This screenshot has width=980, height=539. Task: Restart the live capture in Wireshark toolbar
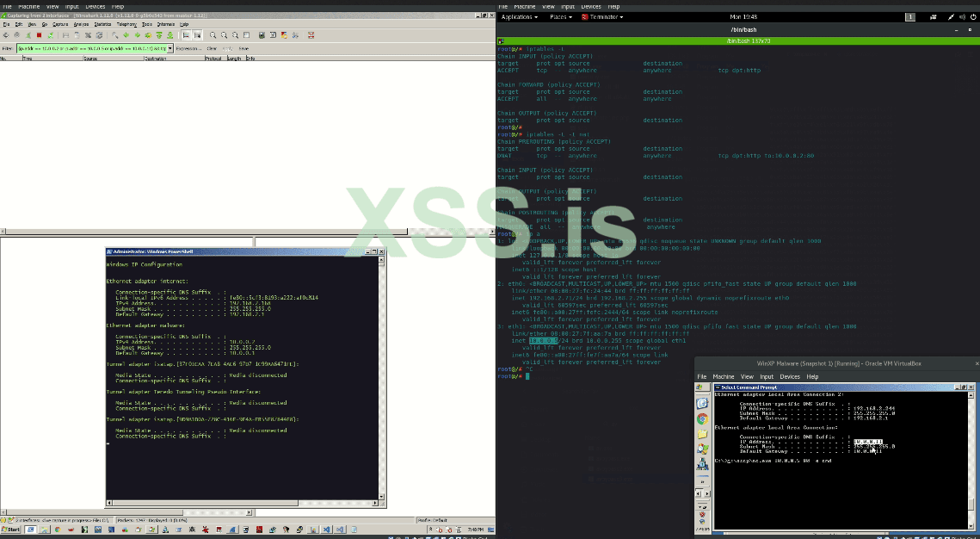(51, 35)
